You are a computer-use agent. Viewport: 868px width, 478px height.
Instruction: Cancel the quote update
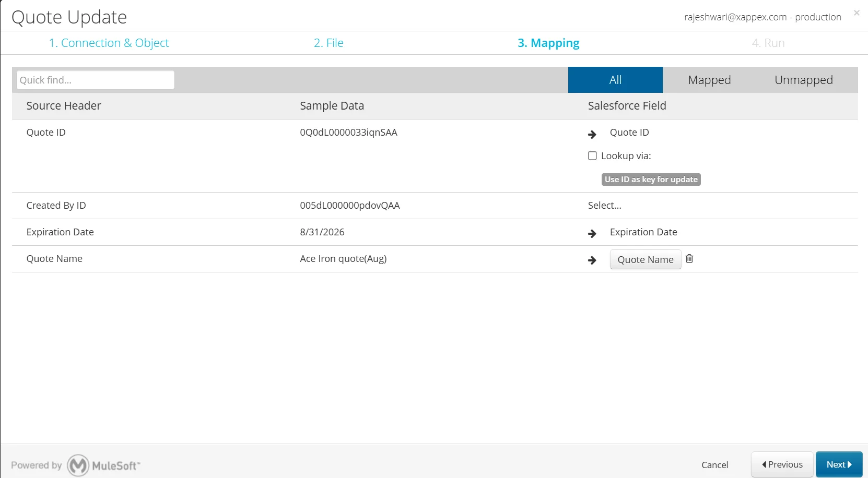click(714, 464)
